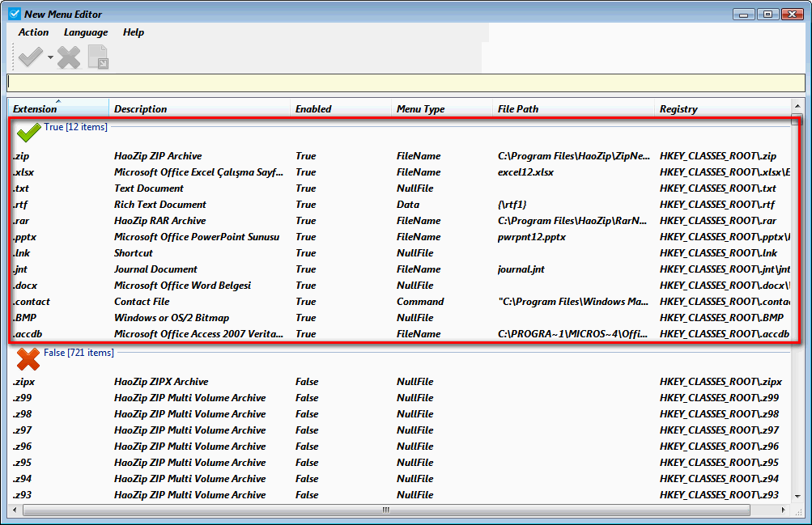Click the horizontal scrollbar left arrow
812x525 pixels.
[x=15, y=510]
